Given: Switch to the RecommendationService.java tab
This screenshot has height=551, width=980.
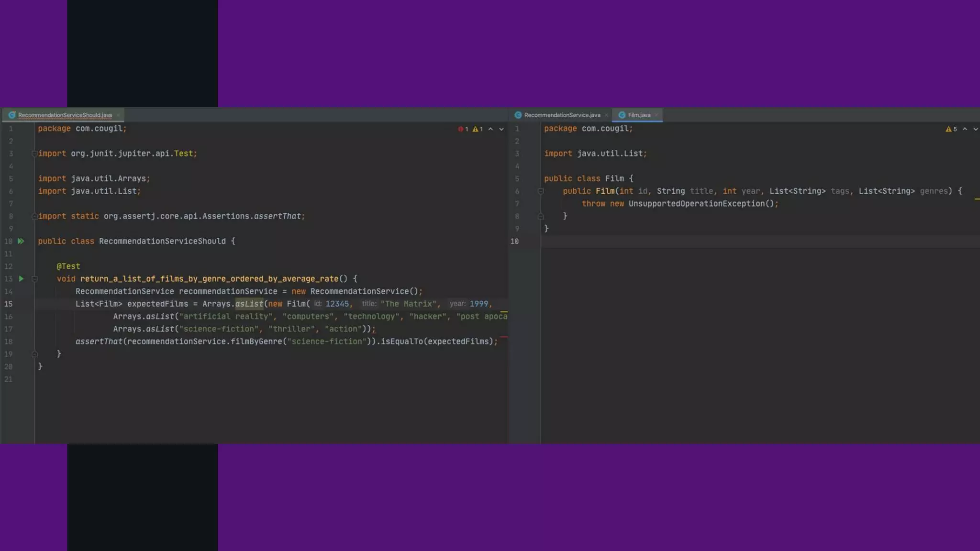Looking at the screenshot, I should [x=562, y=115].
